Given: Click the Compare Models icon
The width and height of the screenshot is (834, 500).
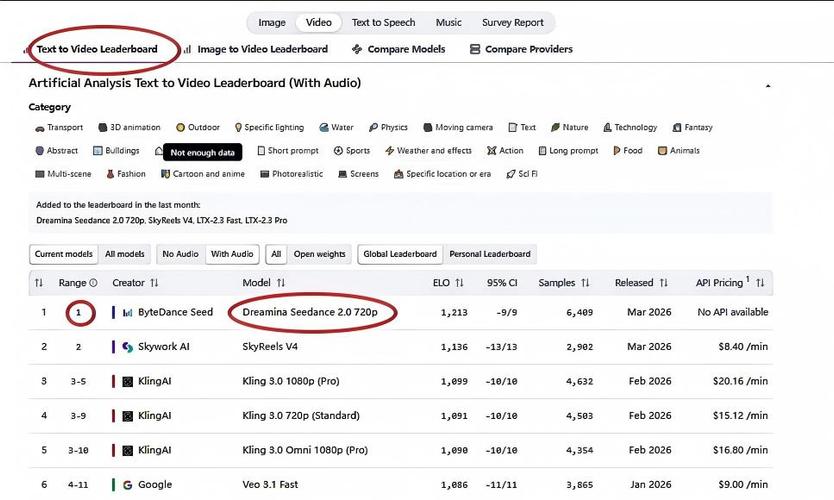Looking at the screenshot, I should click(x=357, y=49).
